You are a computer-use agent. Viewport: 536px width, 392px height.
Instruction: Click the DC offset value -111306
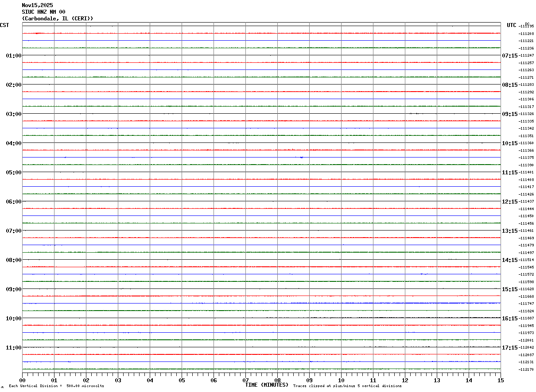pyautogui.click(x=526, y=100)
